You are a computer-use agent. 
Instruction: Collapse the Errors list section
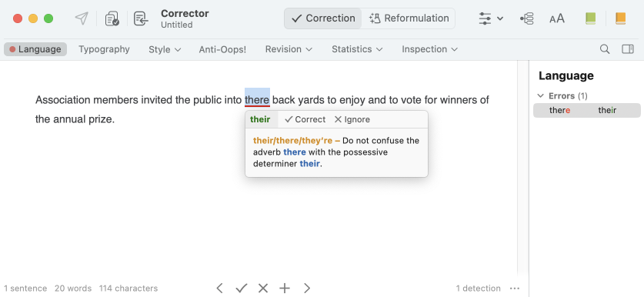pyautogui.click(x=540, y=95)
